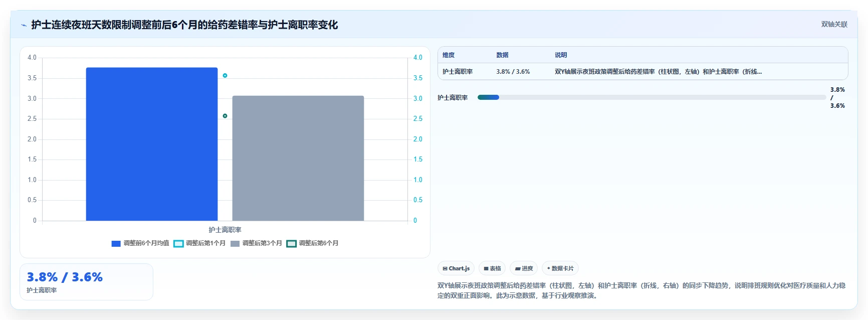Click the 双轴关联 tag
Viewport: 868px width, 320px height.
point(834,25)
